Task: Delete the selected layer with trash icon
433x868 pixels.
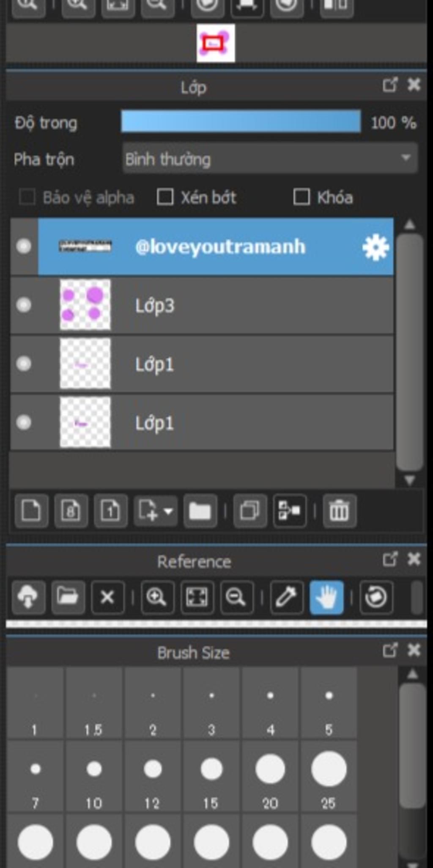Action: click(x=339, y=511)
